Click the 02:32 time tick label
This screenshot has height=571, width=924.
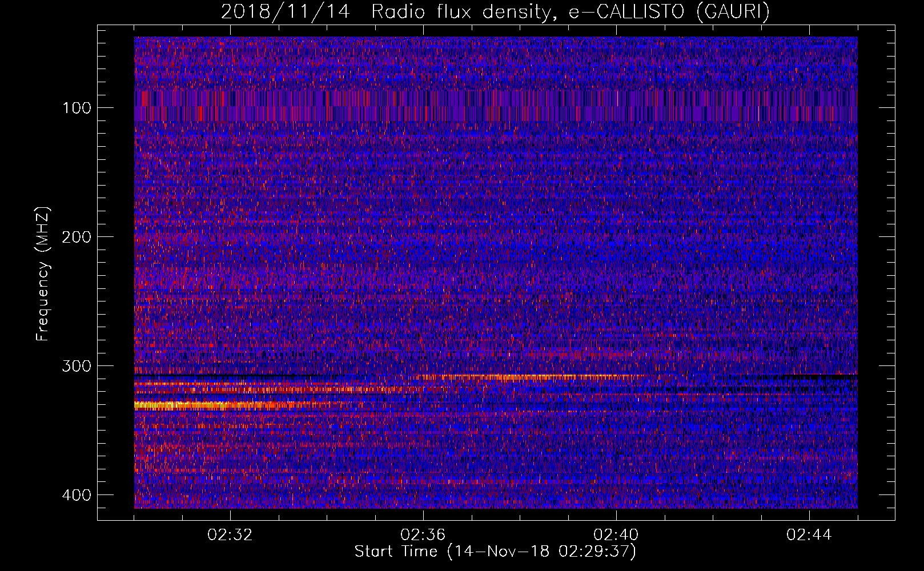pos(230,535)
